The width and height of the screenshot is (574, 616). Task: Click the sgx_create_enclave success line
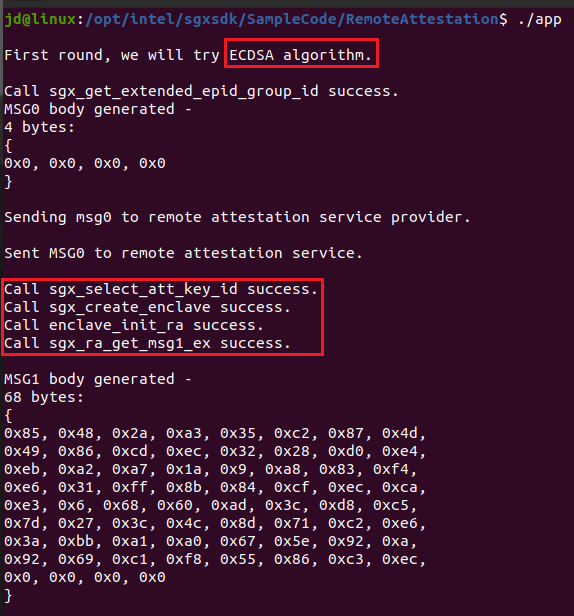pyautogui.click(x=147, y=308)
